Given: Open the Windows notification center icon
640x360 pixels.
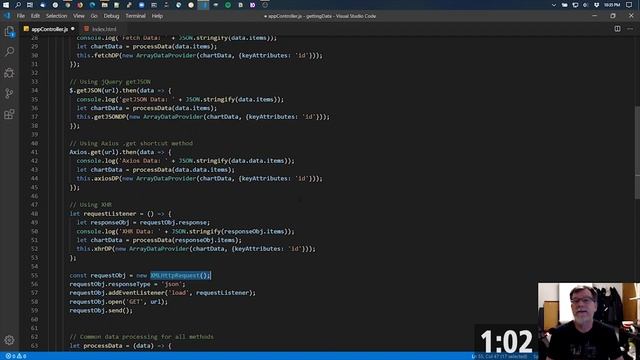Looking at the screenshot, I should click(629, 5).
